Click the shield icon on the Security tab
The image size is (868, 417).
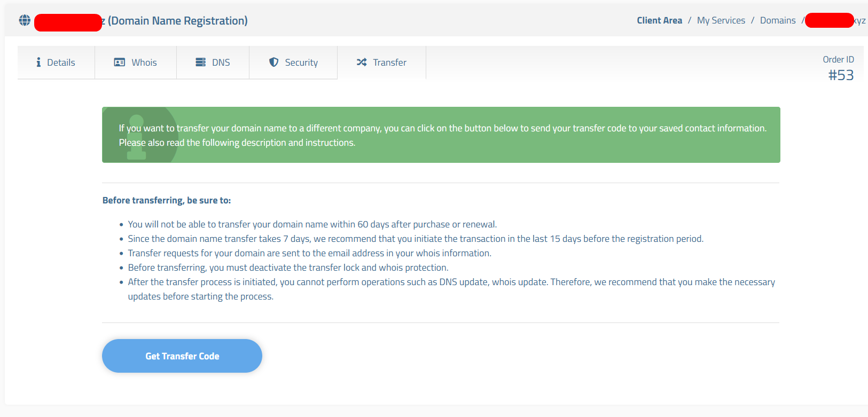[x=273, y=62]
